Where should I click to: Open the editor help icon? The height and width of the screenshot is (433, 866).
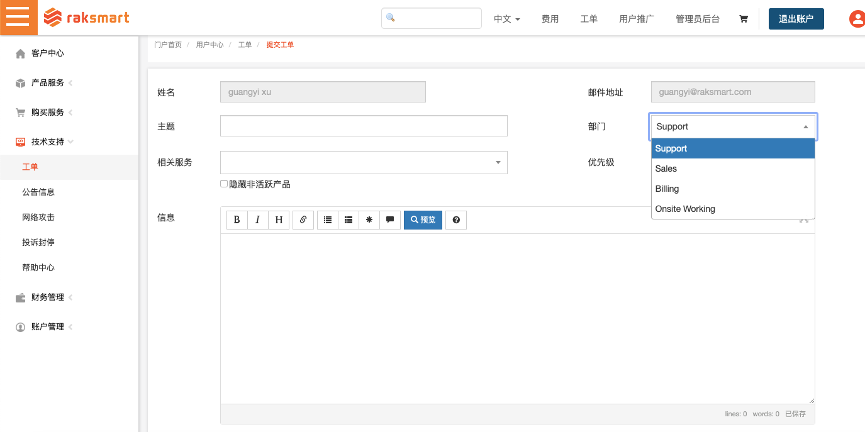(x=456, y=220)
